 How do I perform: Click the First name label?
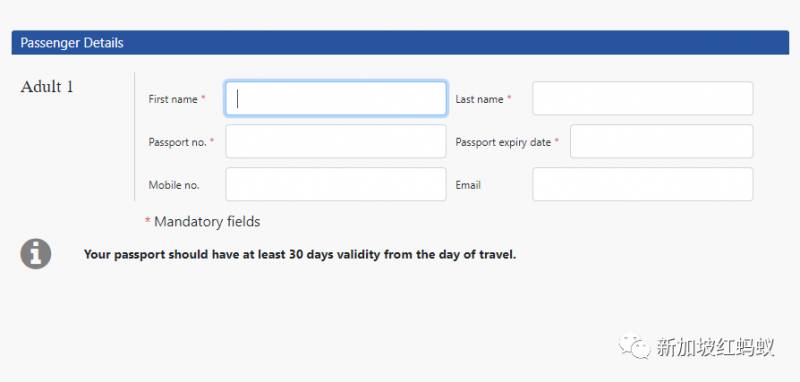pyautogui.click(x=173, y=99)
